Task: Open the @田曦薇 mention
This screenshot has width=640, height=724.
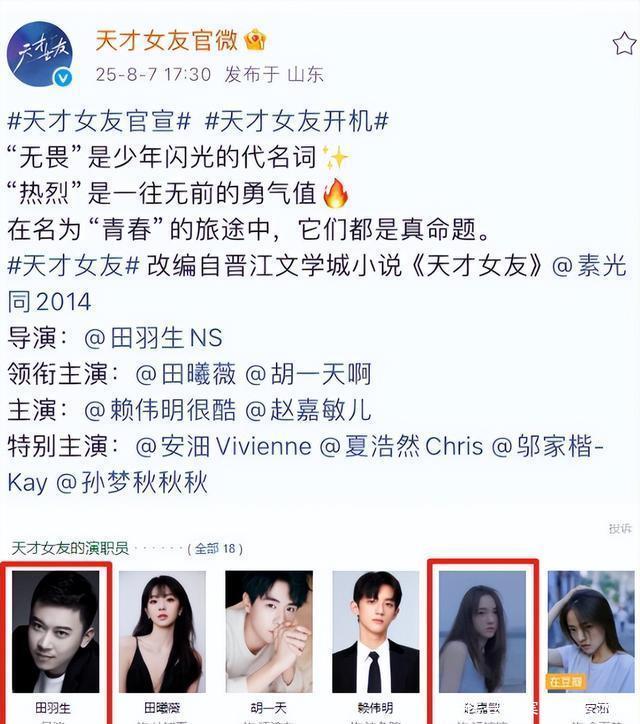Action: [186, 374]
